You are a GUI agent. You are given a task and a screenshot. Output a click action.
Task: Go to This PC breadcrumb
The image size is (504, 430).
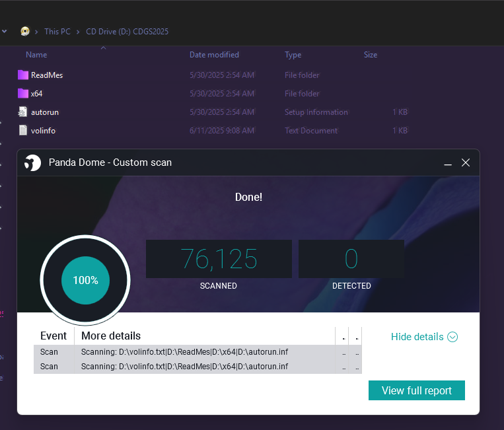click(57, 32)
